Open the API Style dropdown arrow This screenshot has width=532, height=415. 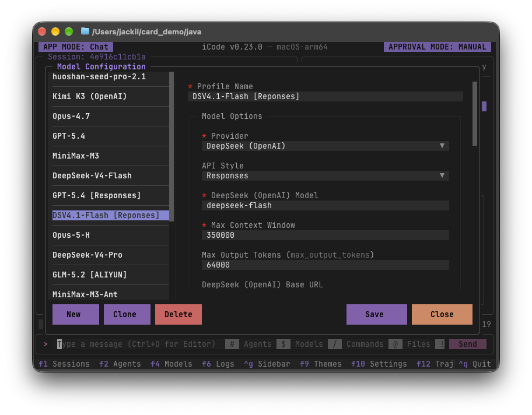(x=442, y=175)
